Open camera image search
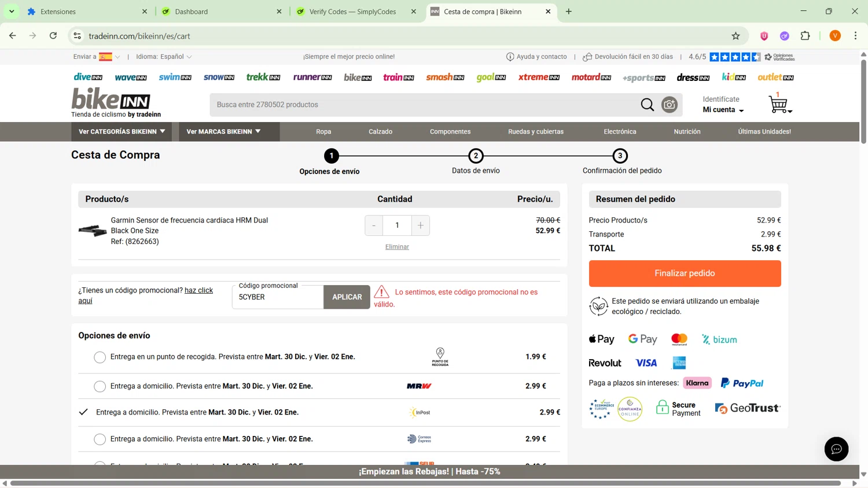The height and width of the screenshot is (488, 868). pos(670,105)
